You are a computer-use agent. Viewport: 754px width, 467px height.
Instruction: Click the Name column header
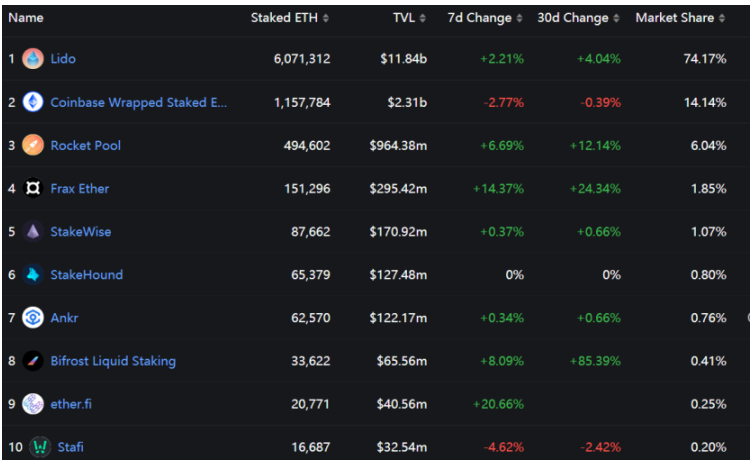pyautogui.click(x=26, y=18)
